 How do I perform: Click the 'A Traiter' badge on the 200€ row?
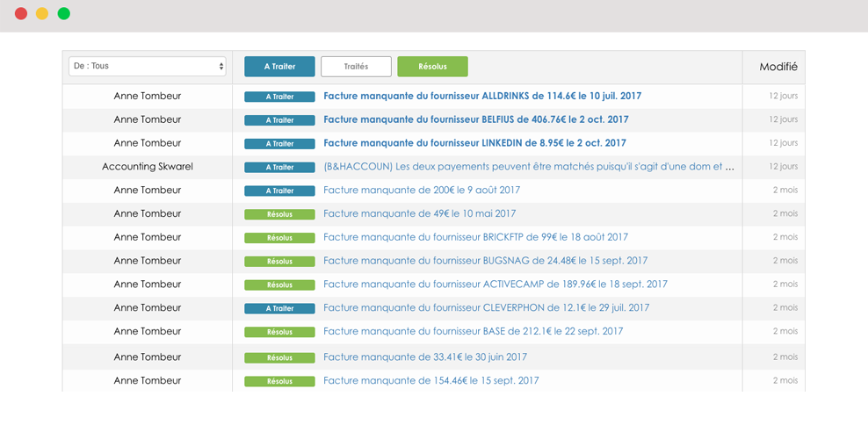click(279, 191)
